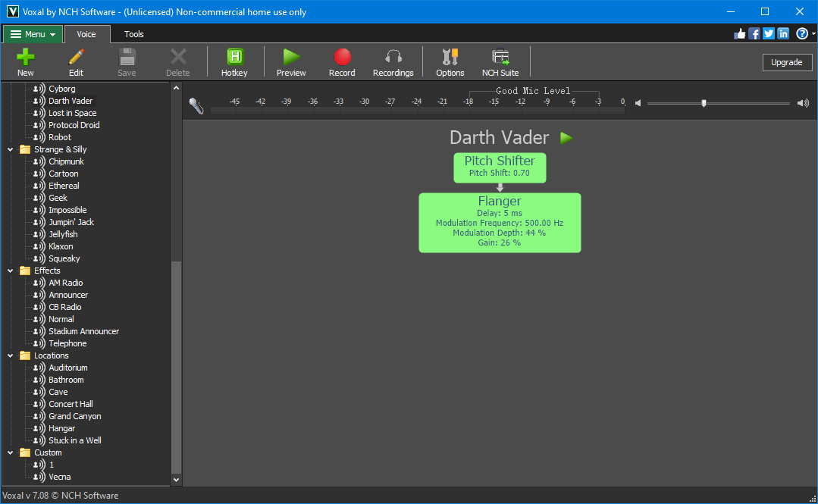Select the Squeaky voice

coord(64,258)
